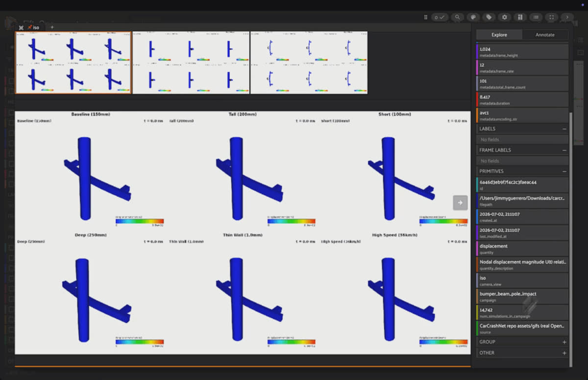
Task: Click the 14,742 num_simulations_in_campaign field
Action: (x=522, y=312)
